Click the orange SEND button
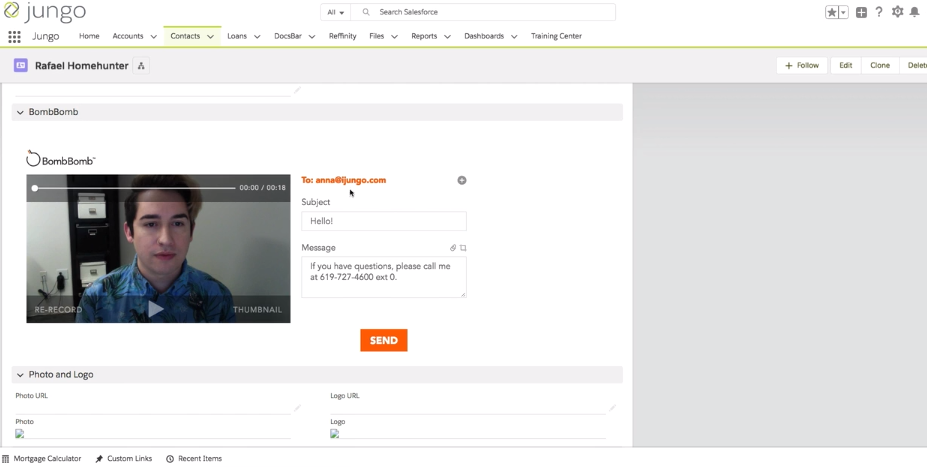Viewport: 927px width, 467px height. tap(384, 340)
